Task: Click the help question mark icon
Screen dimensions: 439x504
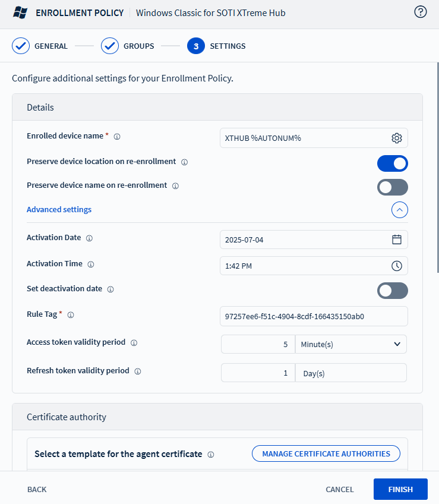Action: click(x=421, y=12)
